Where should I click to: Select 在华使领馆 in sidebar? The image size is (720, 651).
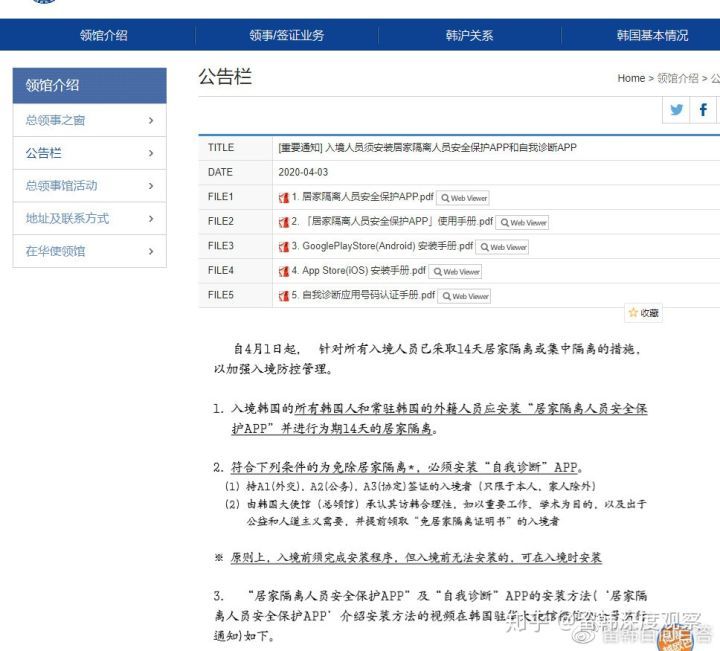[x=90, y=251]
